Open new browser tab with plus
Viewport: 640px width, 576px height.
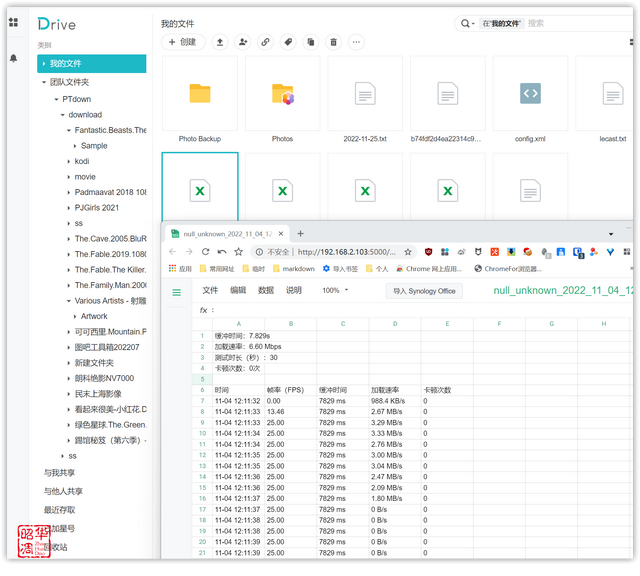point(300,234)
